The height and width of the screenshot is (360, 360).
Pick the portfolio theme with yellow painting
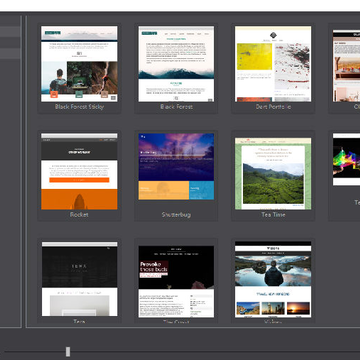273,64
